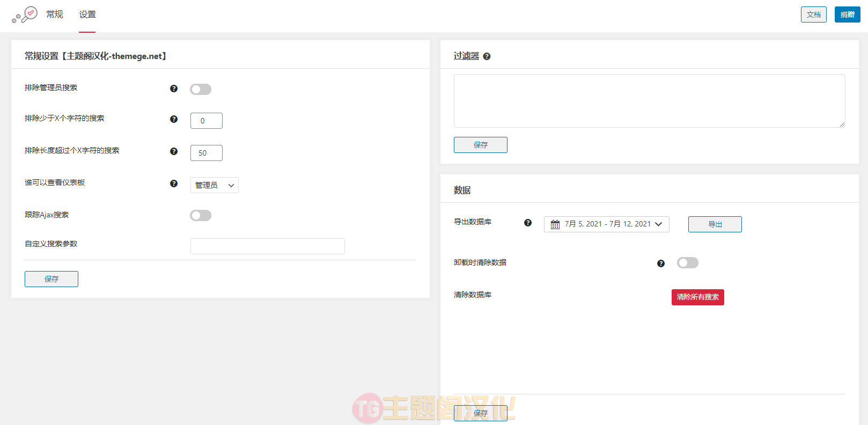
Task: Click the 过滤器 heading text
Action: click(x=467, y=56)
